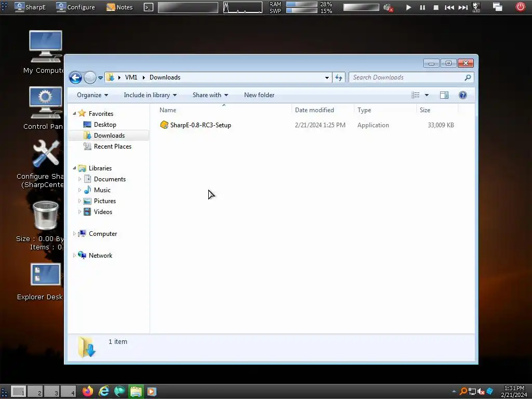
Task: Open more view options dropdown arrow
Action: click(x=427, y=95)
